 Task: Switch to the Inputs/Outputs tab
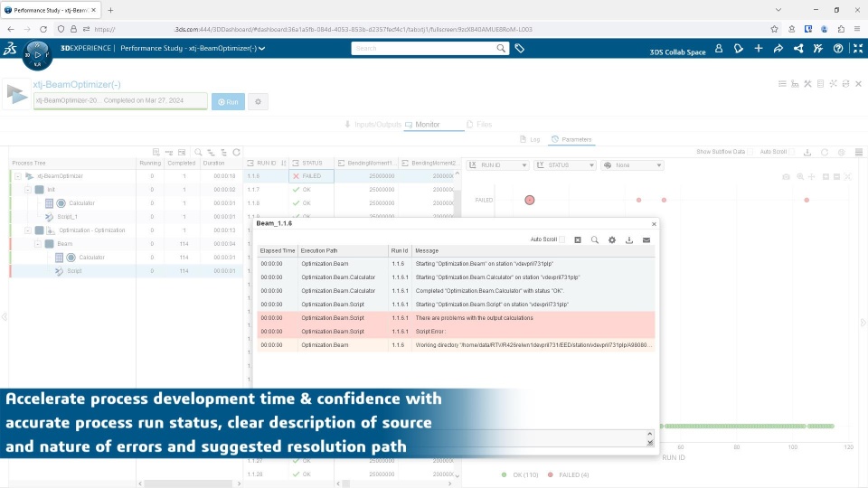click(373, 125)
